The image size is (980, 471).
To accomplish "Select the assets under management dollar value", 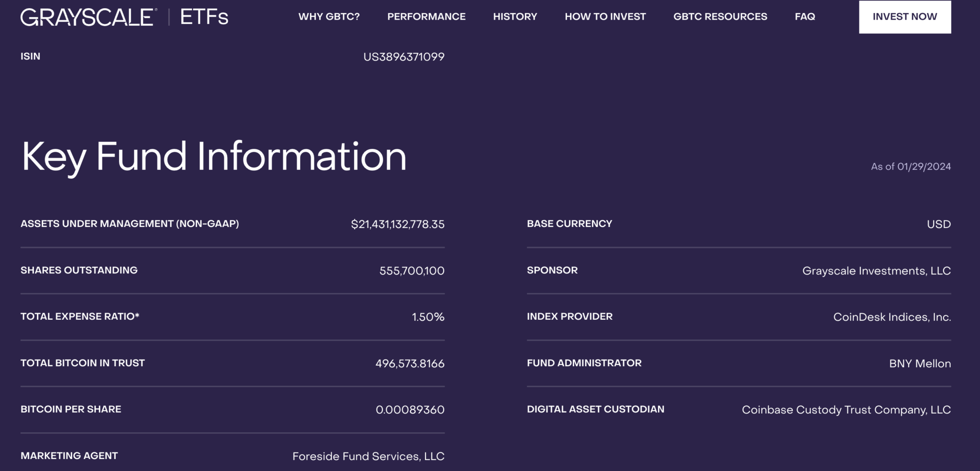I will point(397,224).
